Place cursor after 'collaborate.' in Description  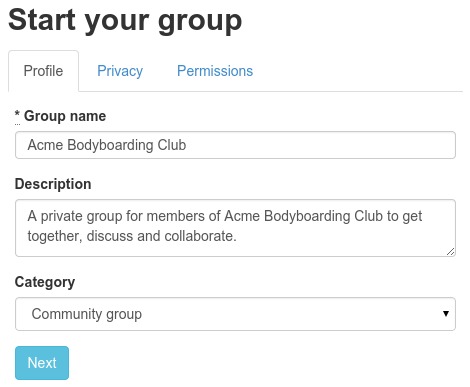238,236
